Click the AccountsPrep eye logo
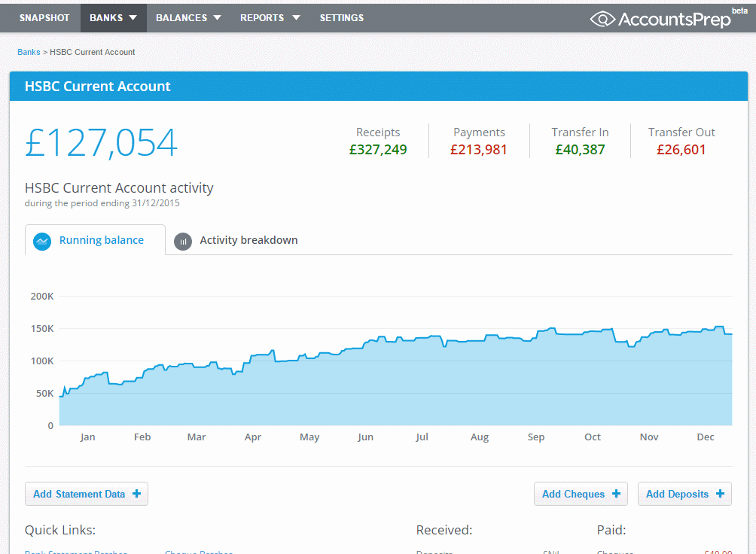756x554 pixels. click(602, 20)
